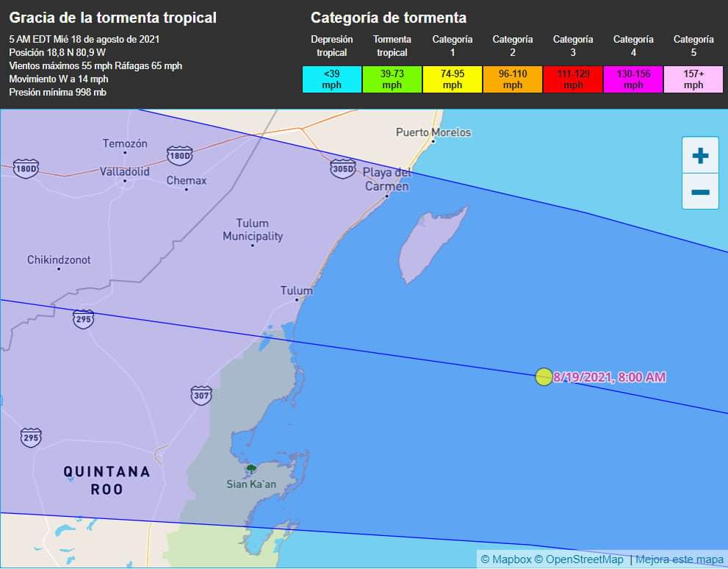Viewport: 728px width, 569px height.
Task: Click the Sian Ka'an tree park icon
Action: pyautogui.click(x=251, y=468)
